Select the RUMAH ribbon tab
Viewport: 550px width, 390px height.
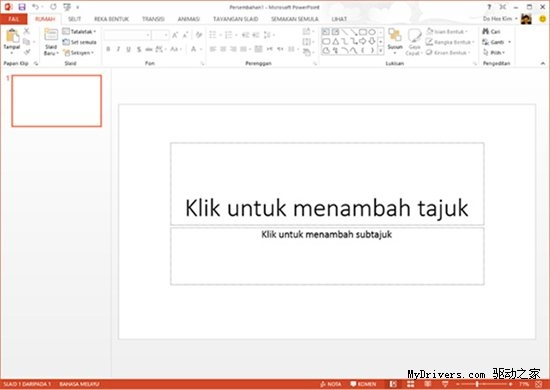coord(45,19)
